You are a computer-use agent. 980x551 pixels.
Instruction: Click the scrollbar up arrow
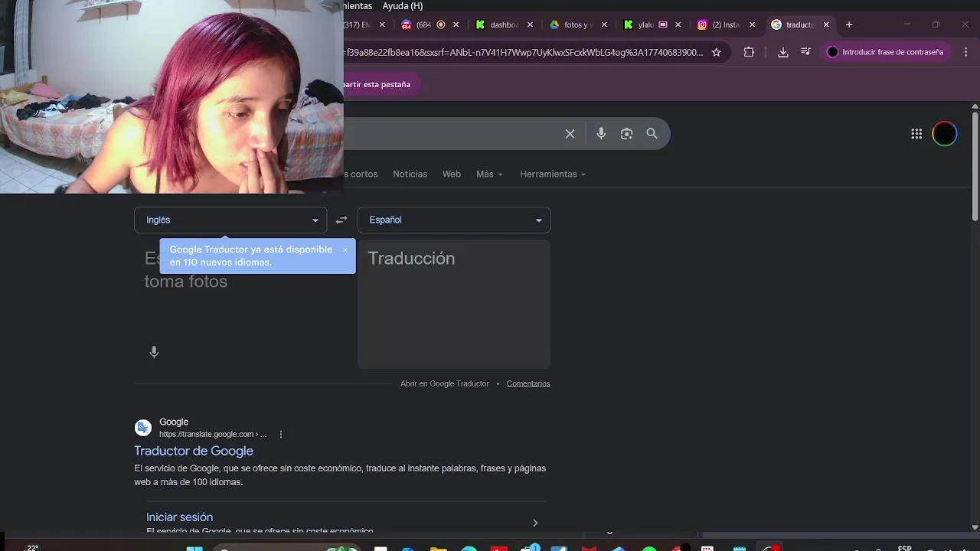pos(975,106)
